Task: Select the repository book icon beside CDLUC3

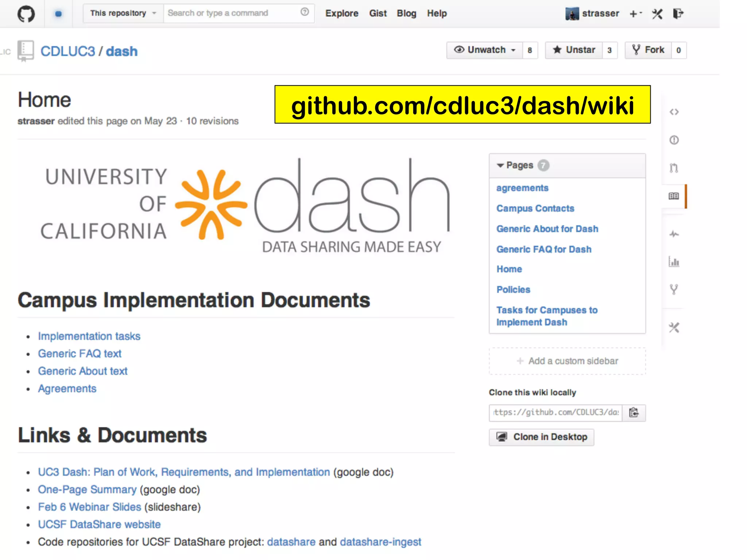Action: click(x=26, y=51)
